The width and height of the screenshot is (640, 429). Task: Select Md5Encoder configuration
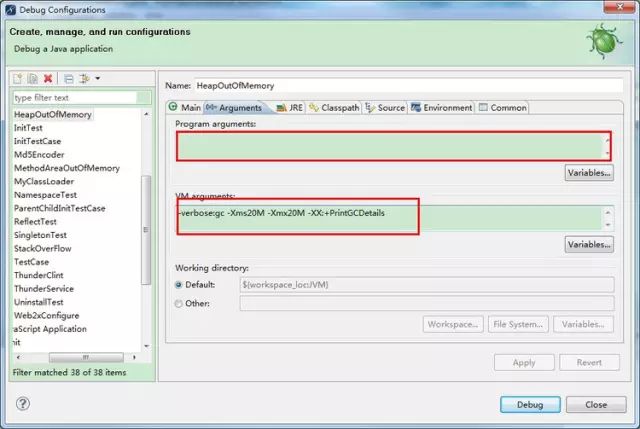coord(39,155)
